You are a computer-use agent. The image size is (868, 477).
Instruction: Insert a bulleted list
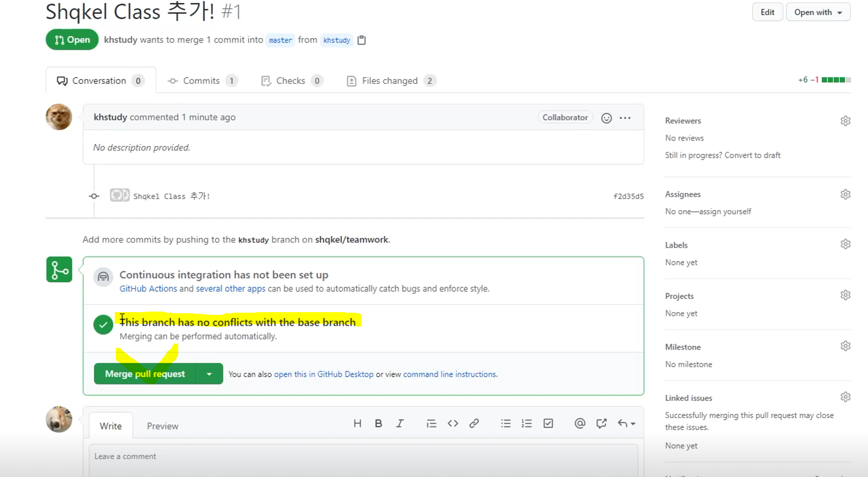click(x=505, y=424)
